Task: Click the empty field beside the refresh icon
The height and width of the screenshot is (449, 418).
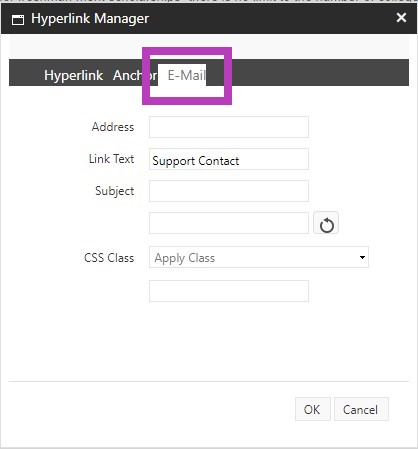Action: pos(229,223)
